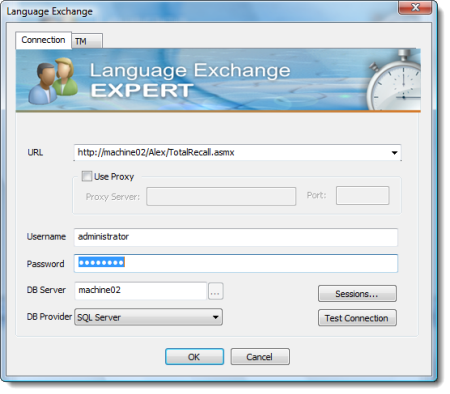This screenshot has width=450, height=394.
Task: Click the DB Provider label
Action: click(x=49, y=317)
